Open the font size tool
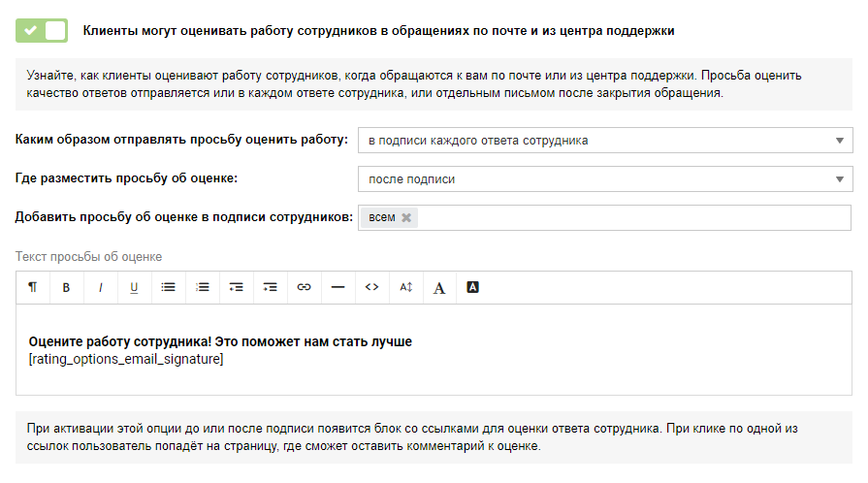 pos(405,287)
